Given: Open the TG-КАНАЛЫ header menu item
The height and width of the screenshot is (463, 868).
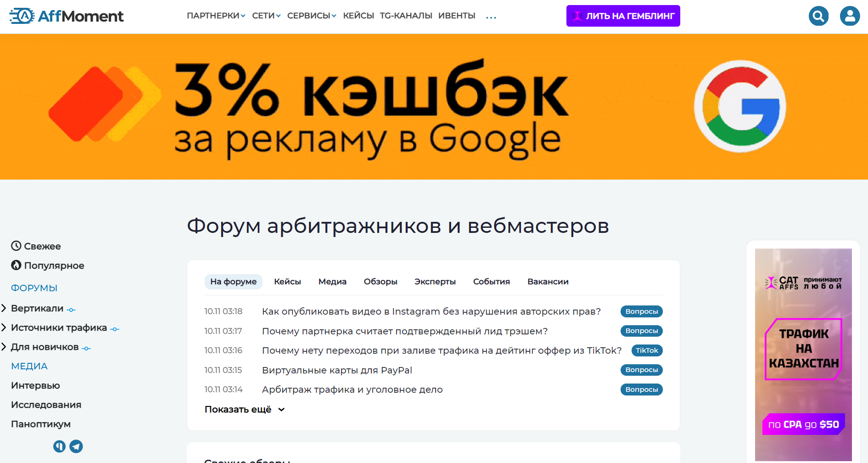Looking at the screenshot, I should pos(406,16).
